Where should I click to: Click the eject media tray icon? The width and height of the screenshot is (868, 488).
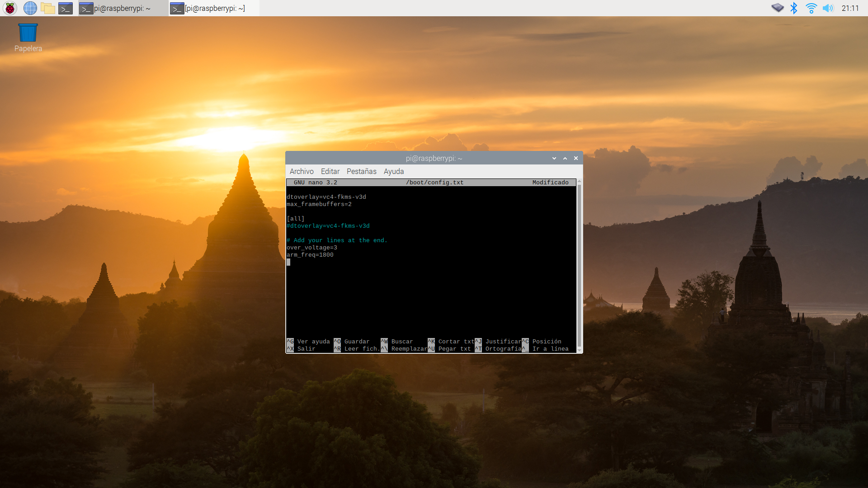click(x=777, y=8)
